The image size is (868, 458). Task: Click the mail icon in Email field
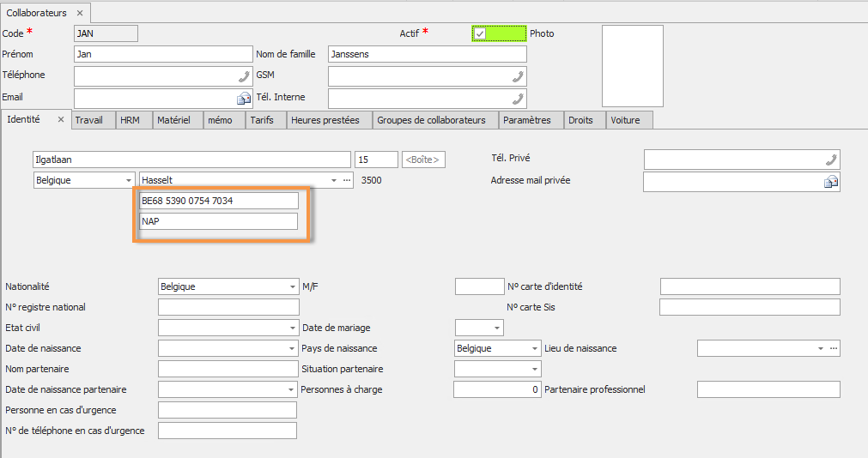pos(244,99)
